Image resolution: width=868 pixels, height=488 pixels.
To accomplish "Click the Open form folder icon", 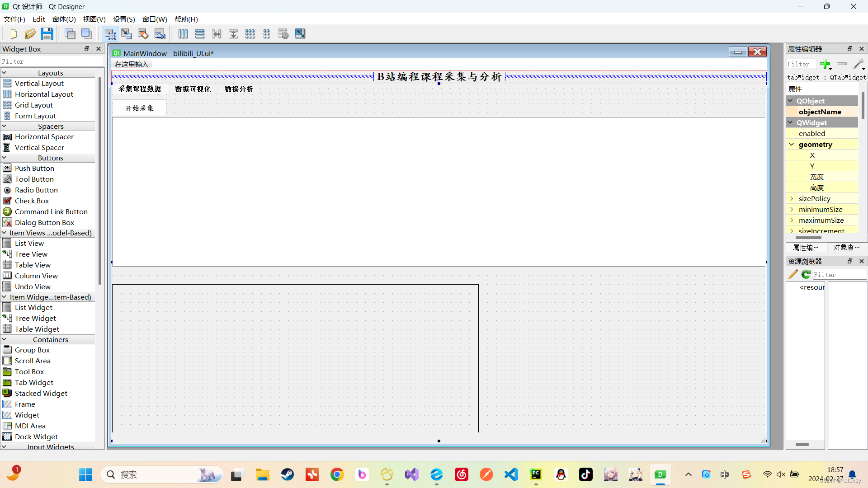I will (30, 34).
